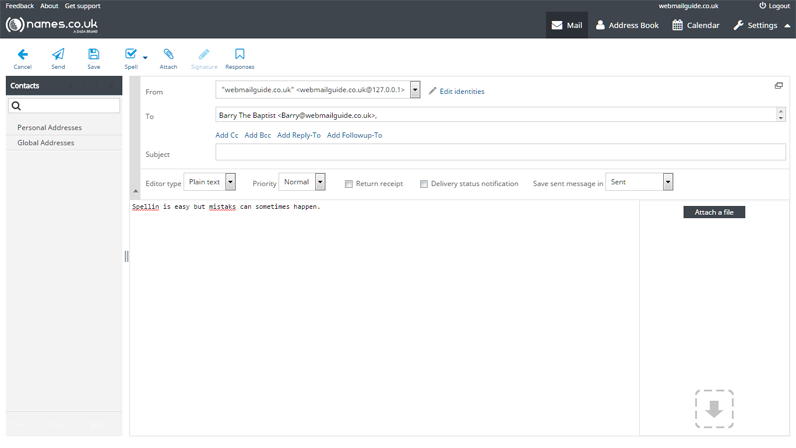Click the misspelled word Spellin
Screen dimensions: 796x448
tap(145, 207)
